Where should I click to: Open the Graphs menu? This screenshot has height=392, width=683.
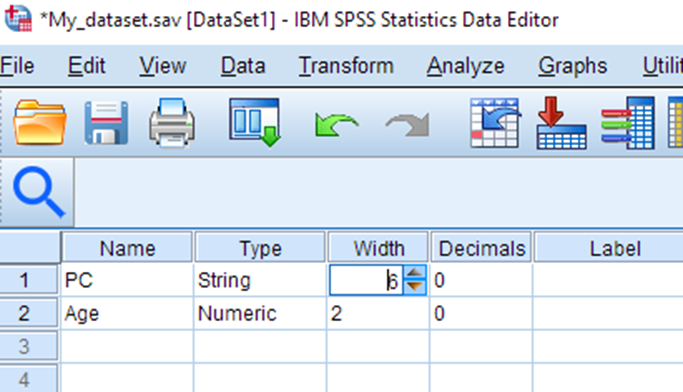(572, 66)
